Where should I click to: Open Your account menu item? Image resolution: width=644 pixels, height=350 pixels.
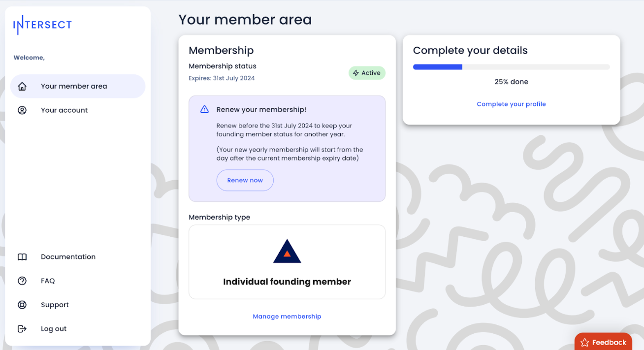tap(78, 110)
